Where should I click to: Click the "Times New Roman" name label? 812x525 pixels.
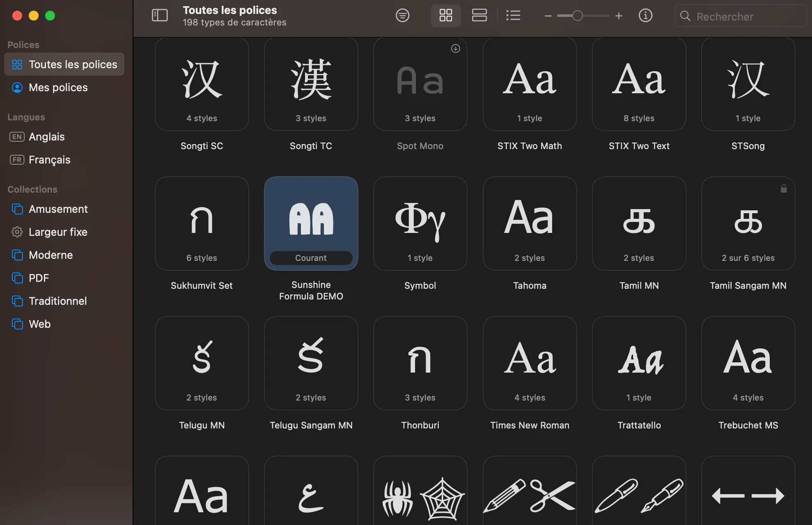530,425
